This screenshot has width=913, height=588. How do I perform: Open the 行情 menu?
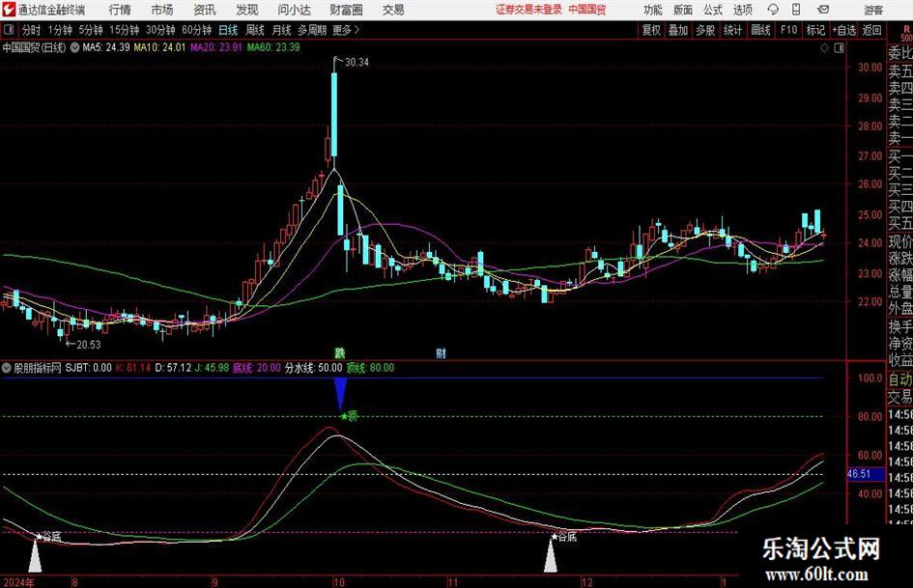coord(120,10)
